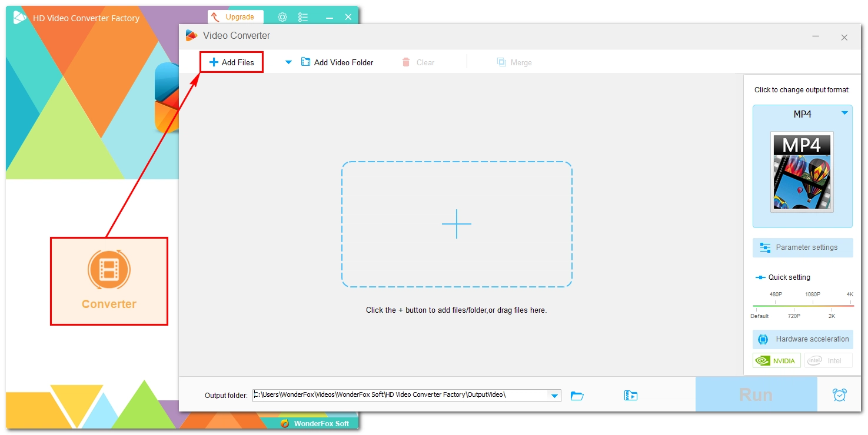Open the MP4 output format dropdown
The height and width of the screenshot is (435, 868).
coord(844,113)
